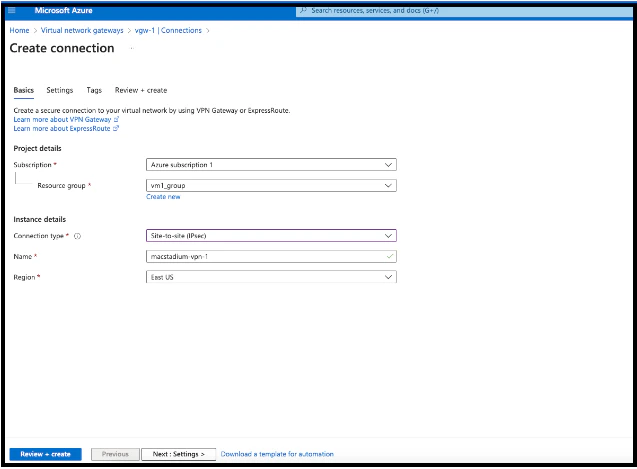Image resolution: width=637 pixels, height=469 pixels.
Task: Click the ExpressRoute external link icon
Action: (116, 128)
